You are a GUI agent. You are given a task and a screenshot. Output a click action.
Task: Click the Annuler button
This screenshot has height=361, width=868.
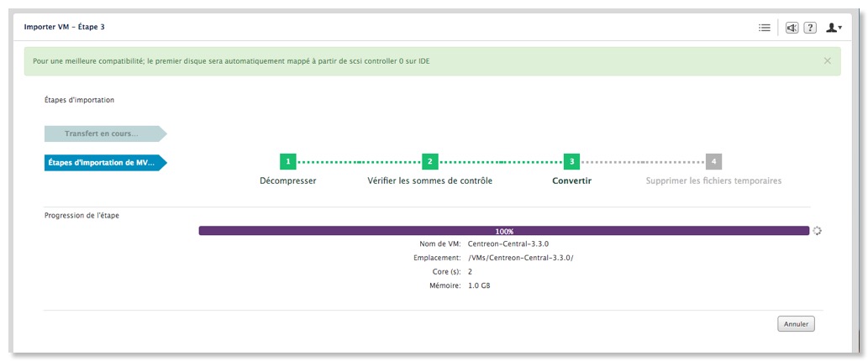796,325
